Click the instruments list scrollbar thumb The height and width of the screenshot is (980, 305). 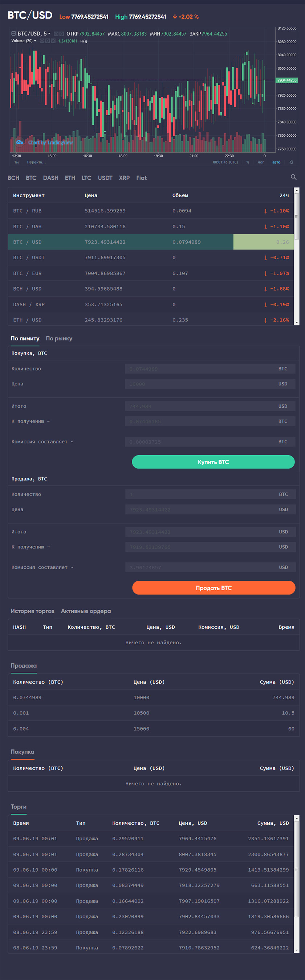(297, 215)
